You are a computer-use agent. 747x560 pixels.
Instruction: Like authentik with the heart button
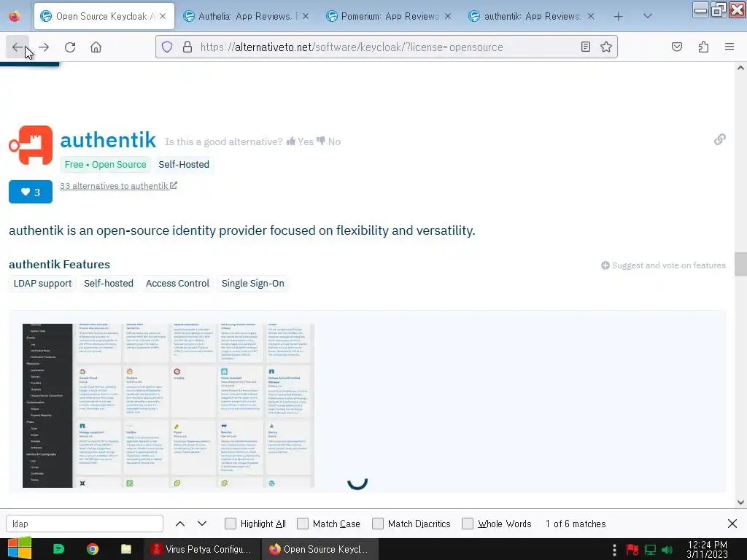(x=31, y=192)
